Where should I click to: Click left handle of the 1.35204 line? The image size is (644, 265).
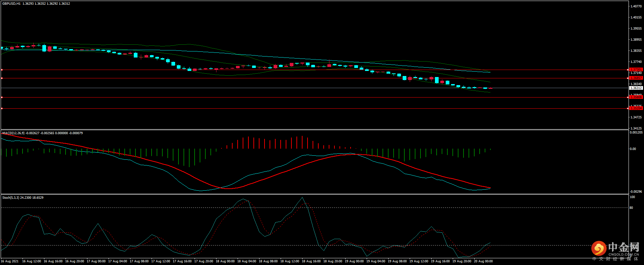tap(2, 108)
